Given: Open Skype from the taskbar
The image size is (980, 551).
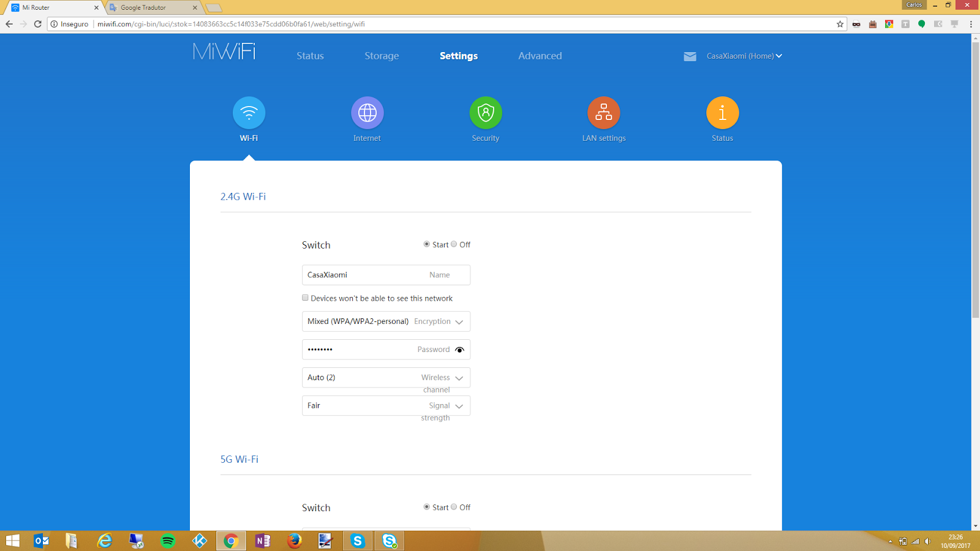Looking at the screenshot, I should pyautogui.click(x=358, y=541).
